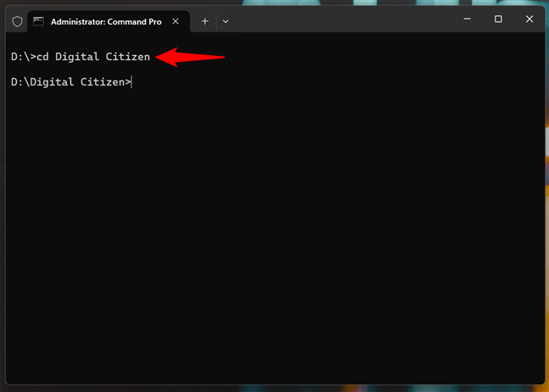Maximize the terminal window
This screenshot has width=549, height=392.
tap(498, 19)
